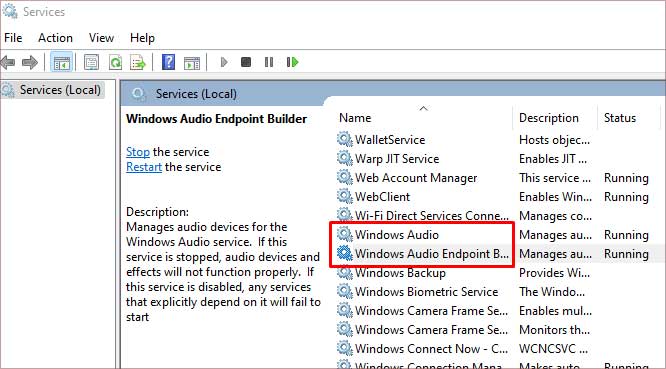666x369 pixels.
Task: Click Start Service play icon
Action: point(224,62)
